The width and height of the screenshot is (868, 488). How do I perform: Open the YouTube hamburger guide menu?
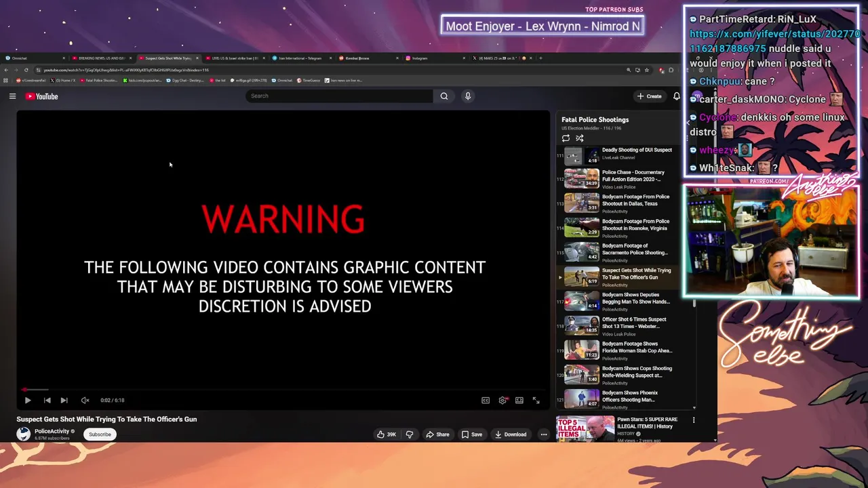12,96
